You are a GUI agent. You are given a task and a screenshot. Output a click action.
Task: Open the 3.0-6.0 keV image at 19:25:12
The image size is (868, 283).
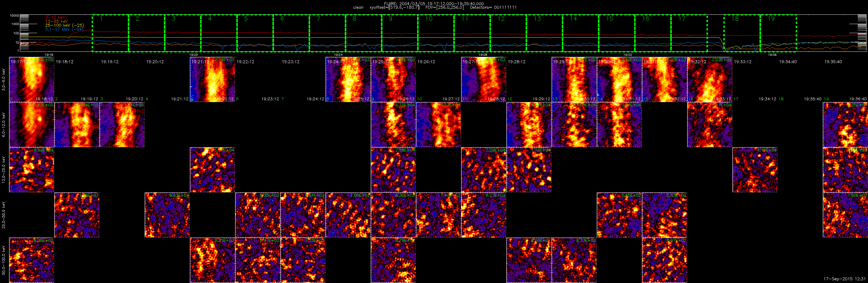pos(393,79)
